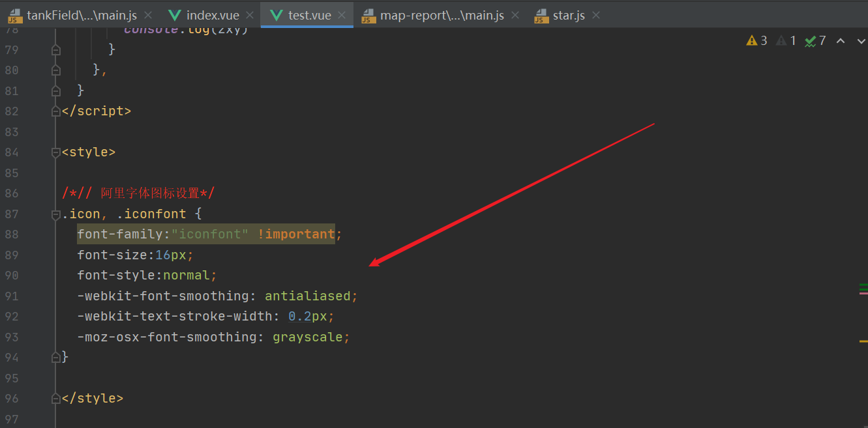Image resolution: width=868 pixels, height=428 pixels.
Task: Click line number 88 in the gutter
Action: click(11, 234)
